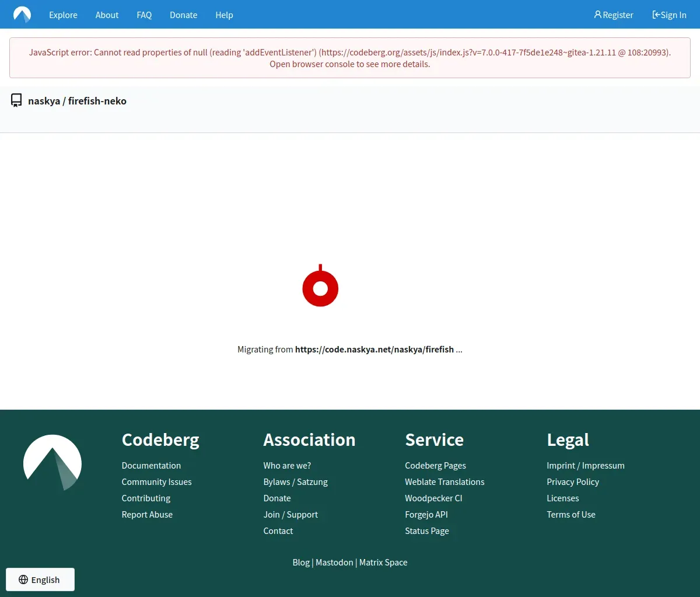700x597 pixels.
Task: Click the large Codeberg logo in the footer
Action: 52,462
